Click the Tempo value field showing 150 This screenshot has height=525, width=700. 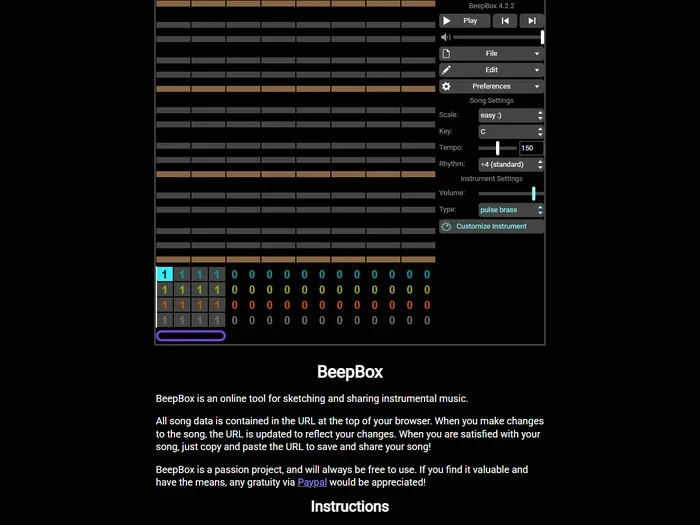click(531, 148)
